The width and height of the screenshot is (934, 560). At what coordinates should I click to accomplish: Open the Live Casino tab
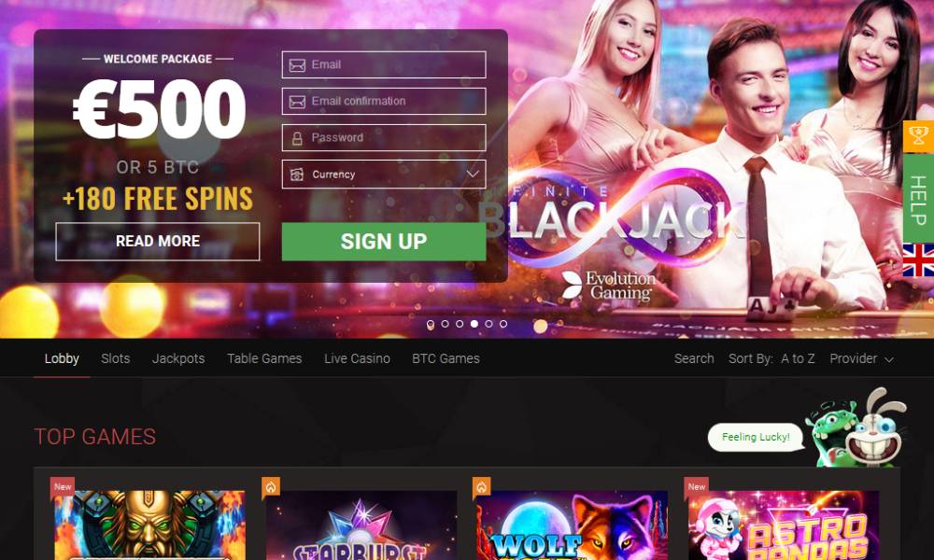click(x=357, y=358)
